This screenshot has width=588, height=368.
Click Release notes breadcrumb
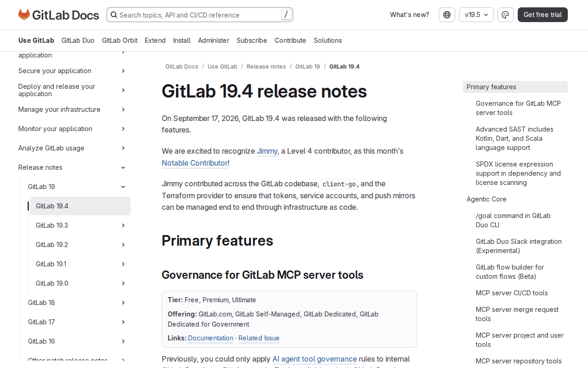coord(266,67)
